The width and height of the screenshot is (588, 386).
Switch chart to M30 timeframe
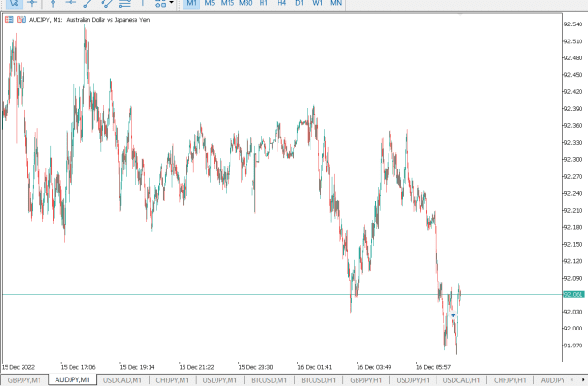point(246,3)
